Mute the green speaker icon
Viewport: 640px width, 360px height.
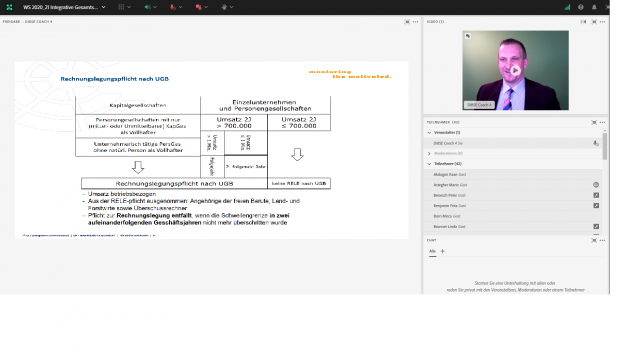point(147,7)
